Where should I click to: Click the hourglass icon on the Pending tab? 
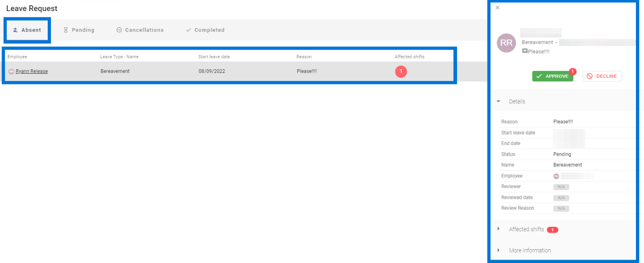click(66, 30)
